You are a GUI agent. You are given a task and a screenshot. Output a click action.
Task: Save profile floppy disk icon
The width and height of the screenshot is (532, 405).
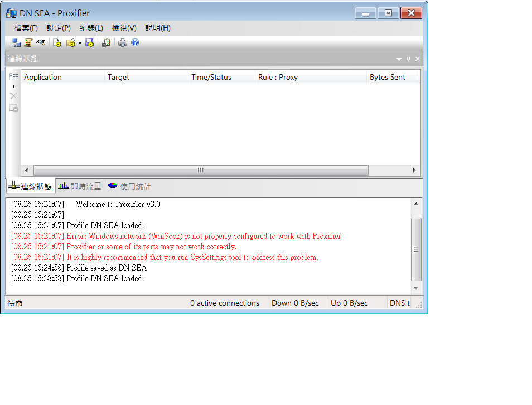[90, 43]
